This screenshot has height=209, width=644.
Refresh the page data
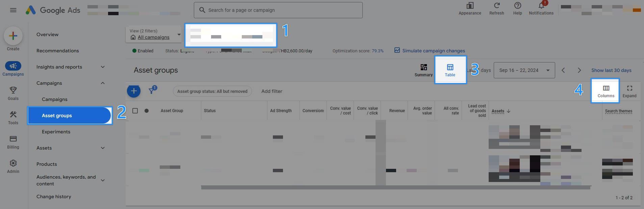click(496, 9)
